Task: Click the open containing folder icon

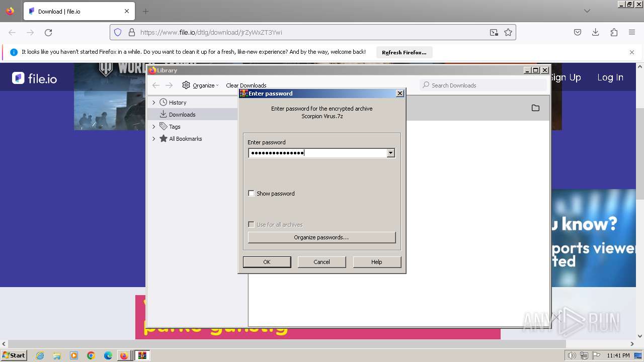Action: 535,108
